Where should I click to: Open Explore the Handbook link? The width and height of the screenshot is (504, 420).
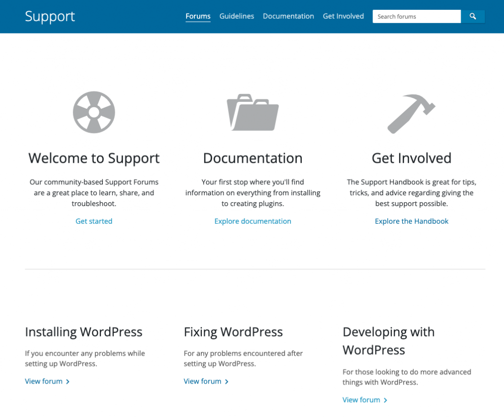click(411, 221)
